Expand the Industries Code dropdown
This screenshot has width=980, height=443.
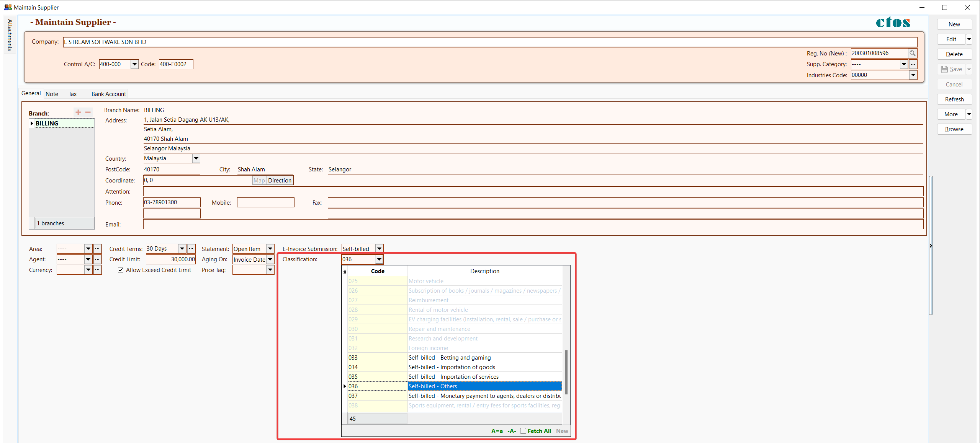(x=913, y=75)
